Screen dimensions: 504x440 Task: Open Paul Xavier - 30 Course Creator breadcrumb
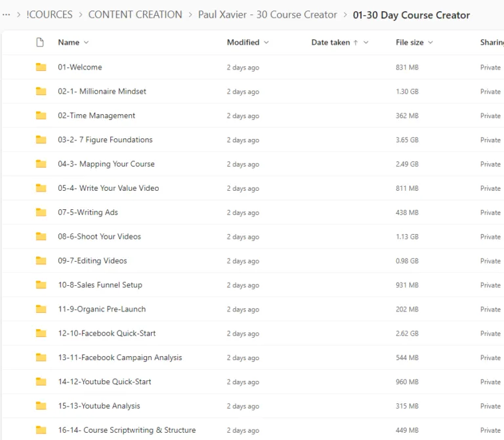click(x=267, y=14)
